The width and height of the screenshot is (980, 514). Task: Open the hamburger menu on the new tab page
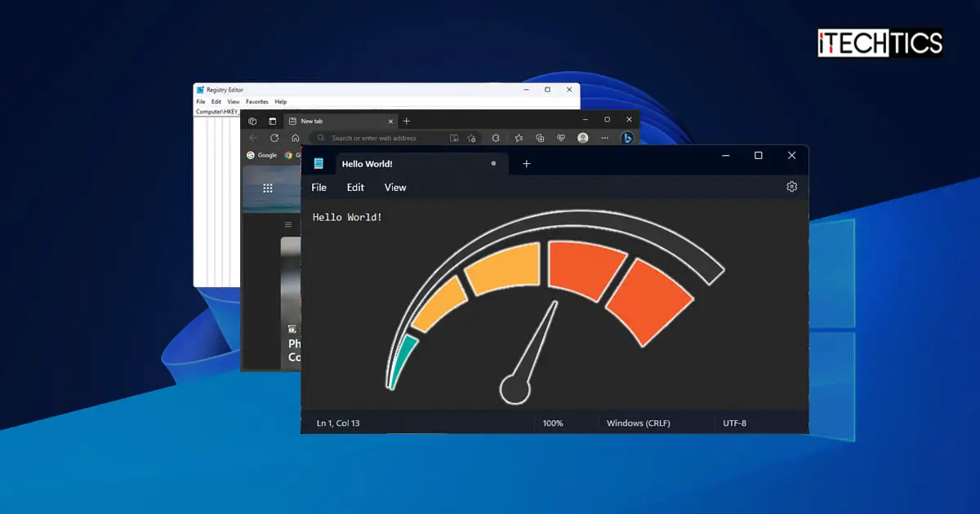(x=287, y=224)
